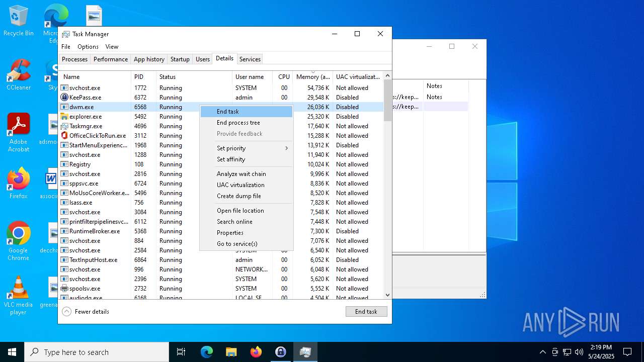The image size is (644, 362).
Task: Show hidden system tray icons
Action: [x=542, y=352]
